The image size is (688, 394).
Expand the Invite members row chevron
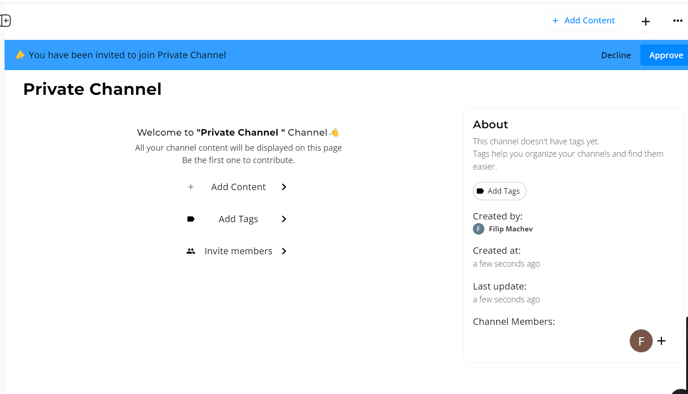284,251
